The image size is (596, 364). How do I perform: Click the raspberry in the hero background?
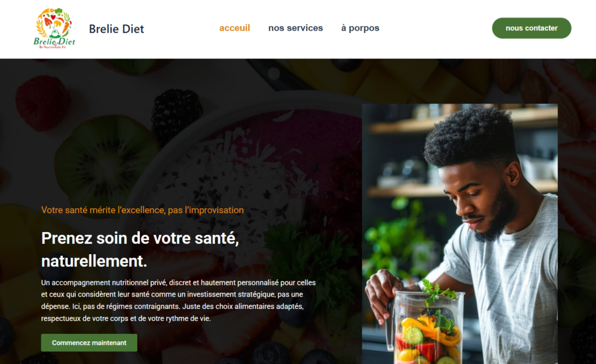click(x=42, y=102)
